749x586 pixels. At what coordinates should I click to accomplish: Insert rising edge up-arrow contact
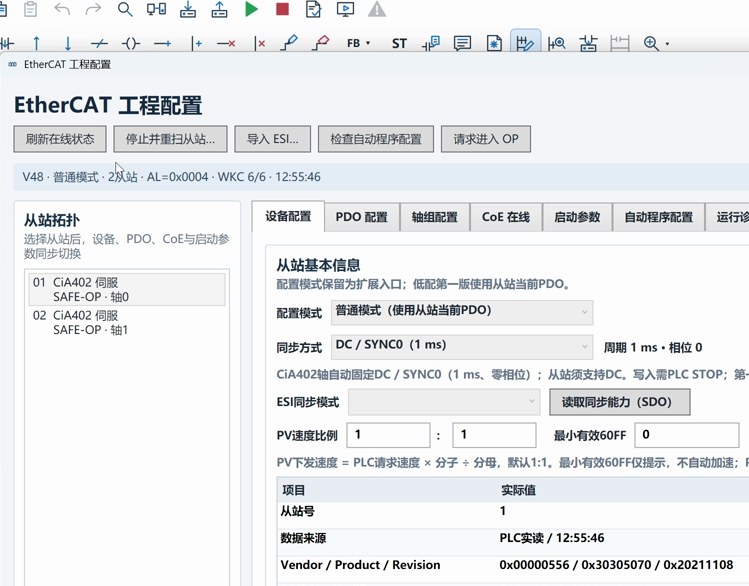click(36, 43)
